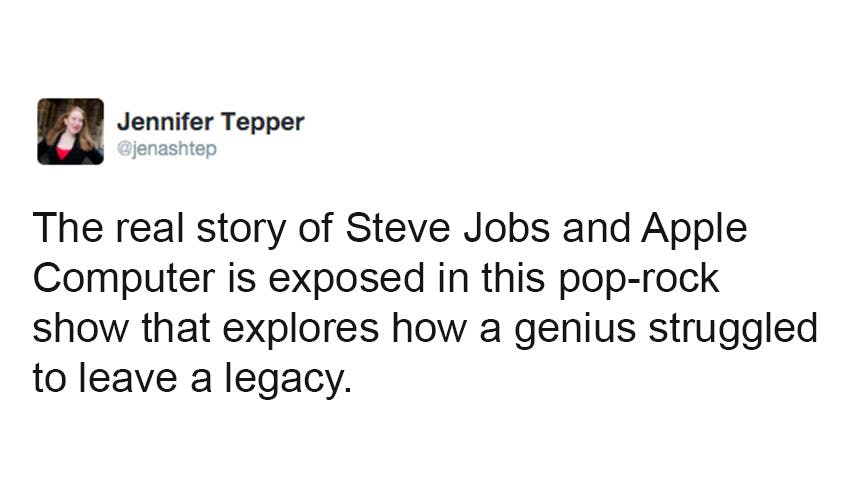Click the word "Apple" in the tweet
Screen dimensions: 860x484
[698, 230]
